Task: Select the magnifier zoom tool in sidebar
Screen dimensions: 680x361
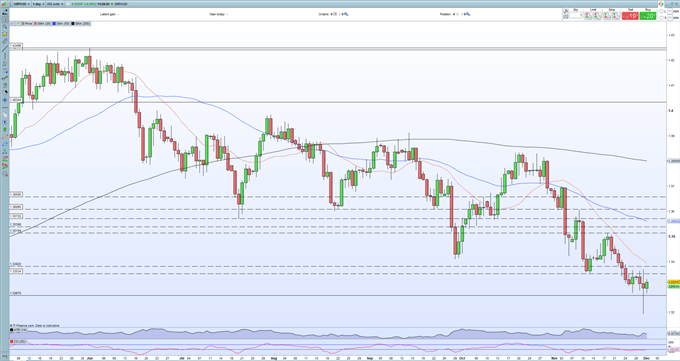Action: pos(4,26)
